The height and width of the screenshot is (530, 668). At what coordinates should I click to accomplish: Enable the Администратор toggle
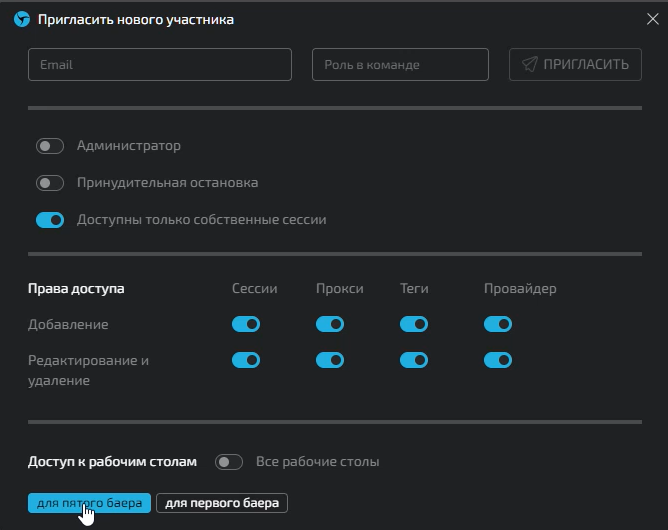(50, 146)
